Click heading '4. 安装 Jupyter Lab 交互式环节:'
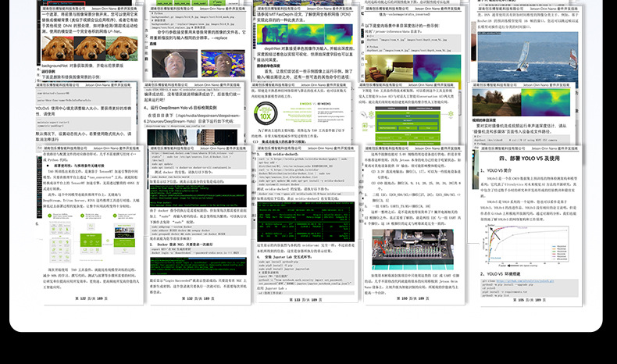Screen dimensions: 617x364 285,256
